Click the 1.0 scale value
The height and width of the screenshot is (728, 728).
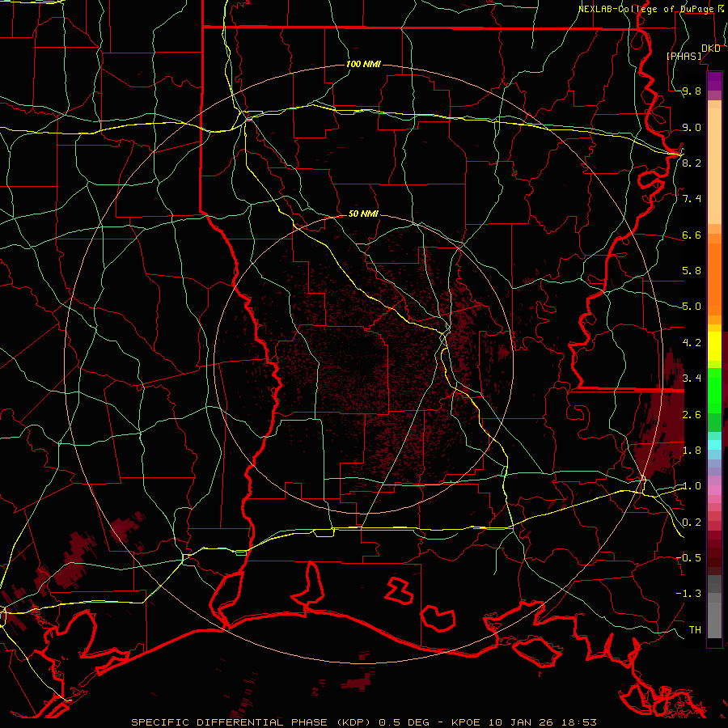(692, 486)
